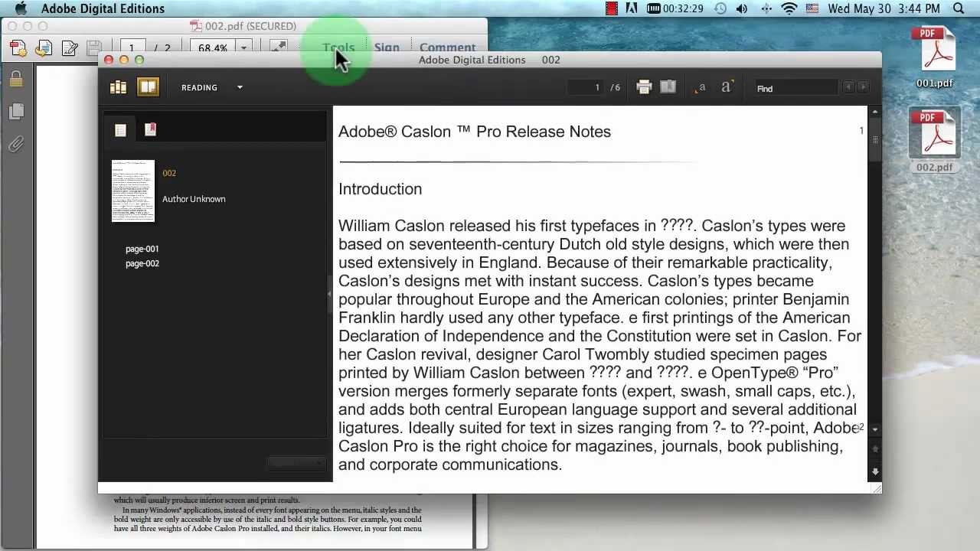980x551 pixels.
Task: Go to page-002 in contents
Action: point(142,263)
